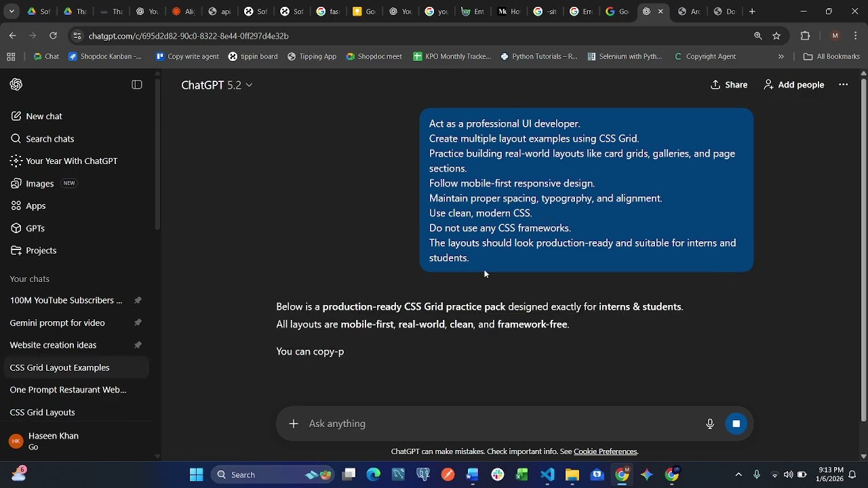Open the Cookie Preferences link

click(606, 451)
